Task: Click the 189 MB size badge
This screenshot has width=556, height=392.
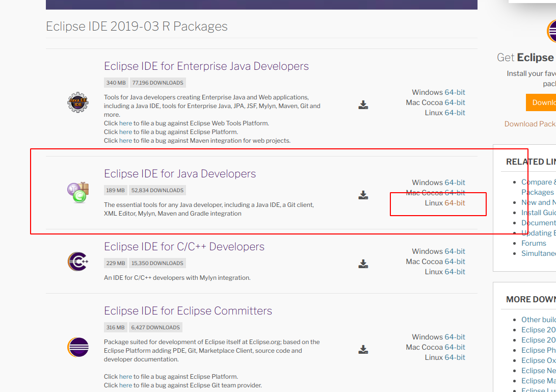Action: (x=116, y=190)
